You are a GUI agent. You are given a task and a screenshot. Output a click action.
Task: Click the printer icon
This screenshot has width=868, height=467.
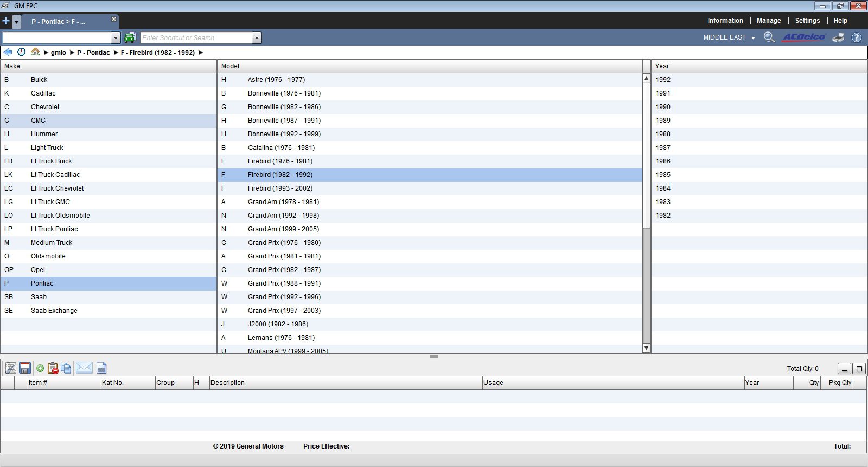[839, 37]
